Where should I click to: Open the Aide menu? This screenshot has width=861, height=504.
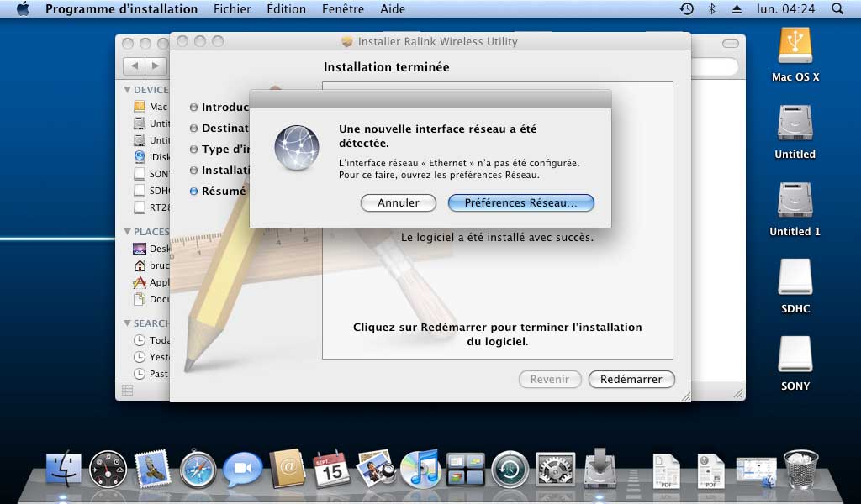click(x=393, y=8)
